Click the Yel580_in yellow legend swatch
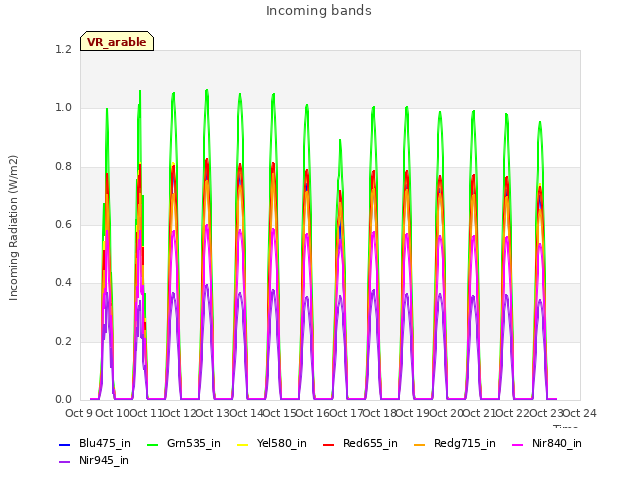 tap(242, 444)
